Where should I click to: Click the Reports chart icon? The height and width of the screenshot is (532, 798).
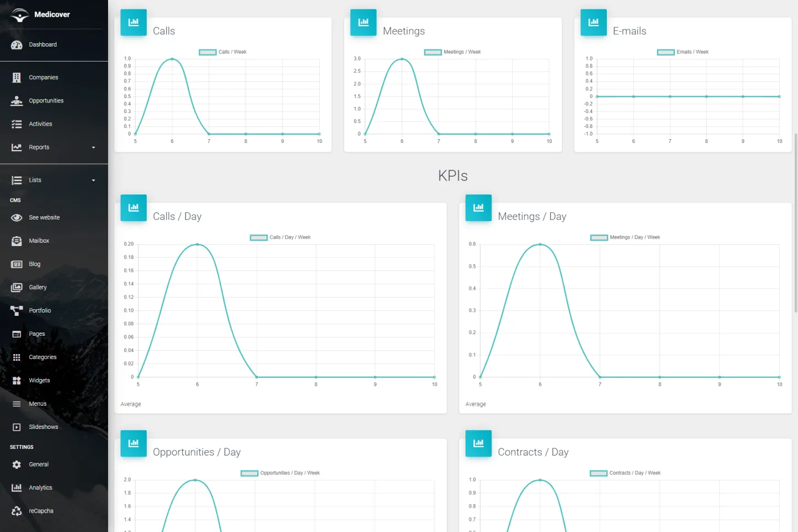click(17, 147)
